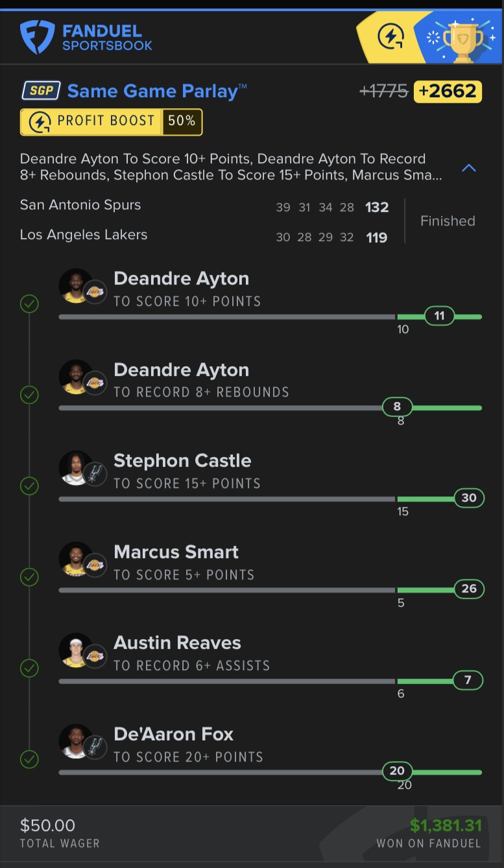
Task: Click the Austin Reaves assists progress marker
Action: (468, 681)
